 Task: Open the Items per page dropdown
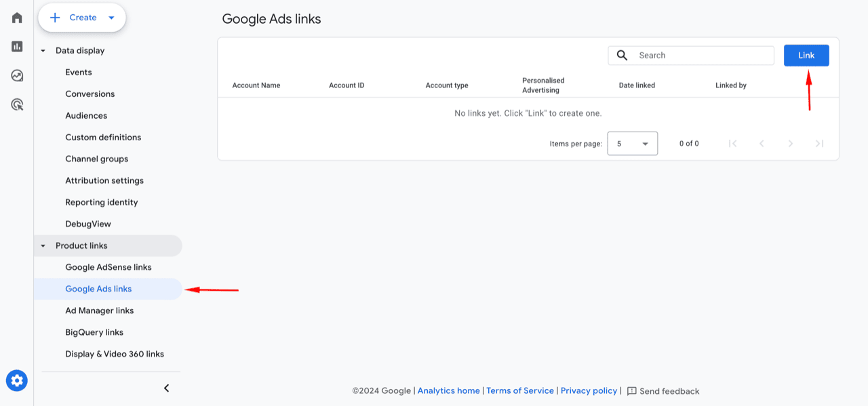coord(633,144)
